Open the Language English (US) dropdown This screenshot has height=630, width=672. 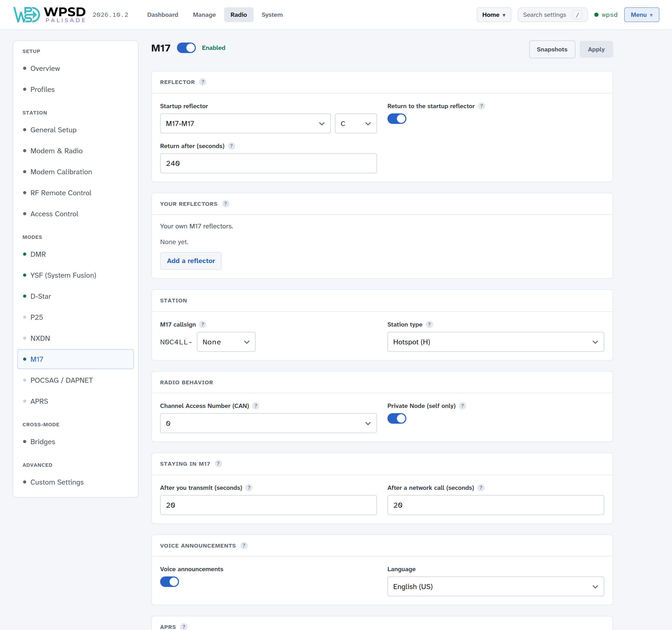click(x=496, y=587)
